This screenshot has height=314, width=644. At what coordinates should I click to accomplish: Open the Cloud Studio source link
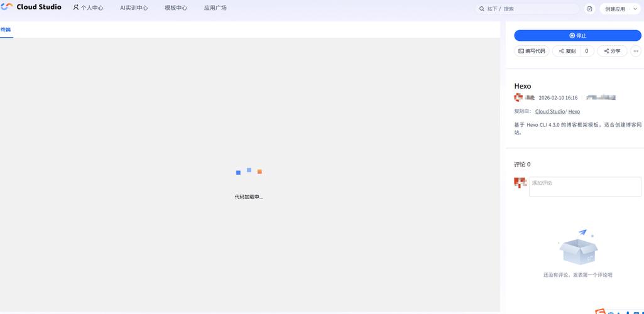550,111
